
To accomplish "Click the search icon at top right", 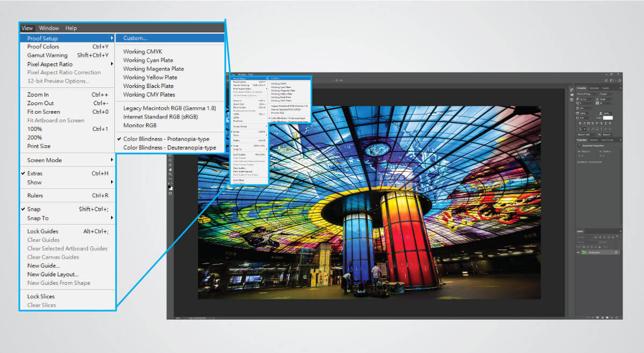I will point(605,80).
